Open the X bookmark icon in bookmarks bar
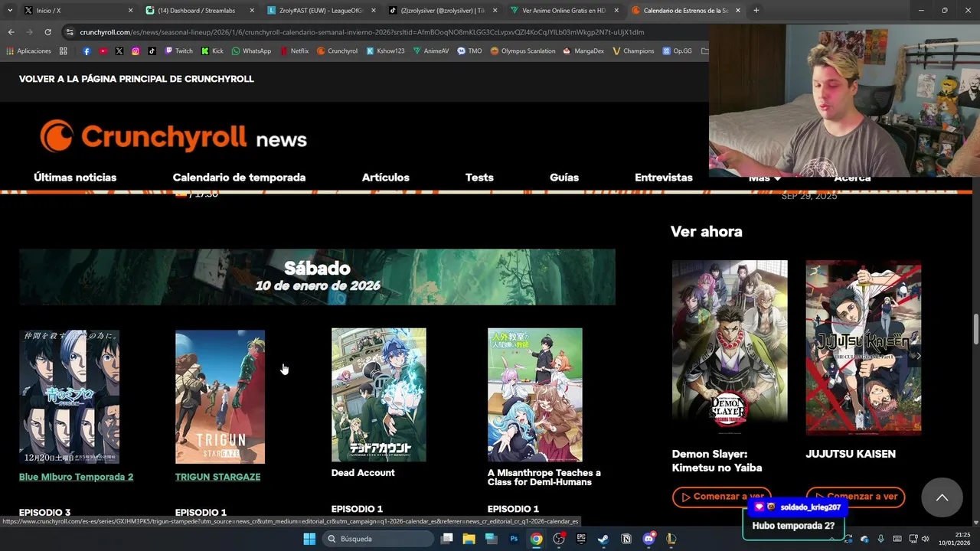This screenshot has height=551, width=980. click(x=119, y=51)
